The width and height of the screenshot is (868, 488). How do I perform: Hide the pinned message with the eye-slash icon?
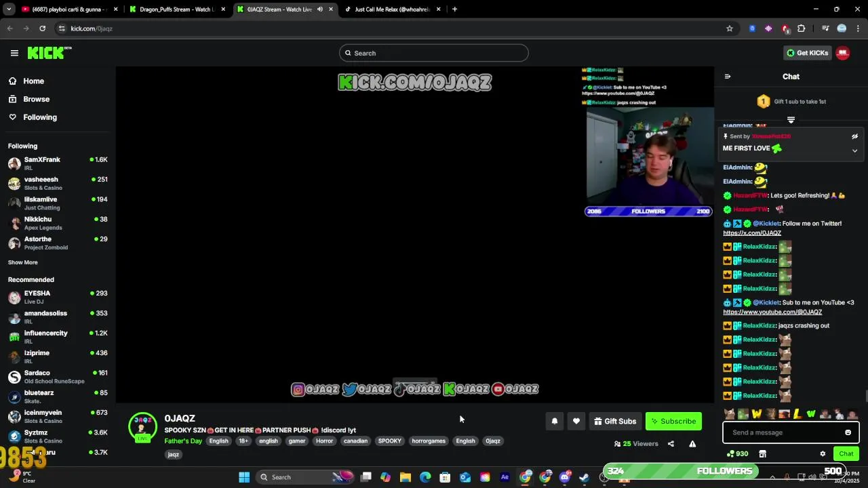(854, 136)
